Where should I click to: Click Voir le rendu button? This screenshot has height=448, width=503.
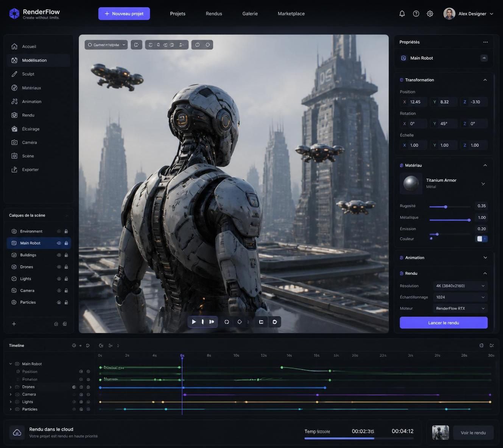point(473,433)
